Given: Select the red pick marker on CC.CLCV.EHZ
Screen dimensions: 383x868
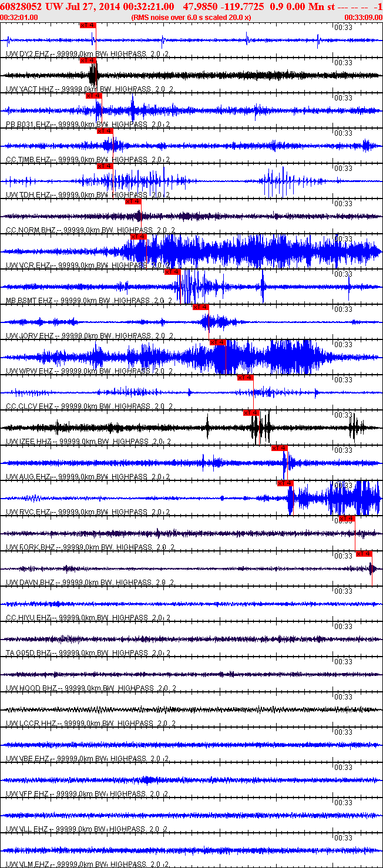Looking at the screenshot, I should pos(246,378).
